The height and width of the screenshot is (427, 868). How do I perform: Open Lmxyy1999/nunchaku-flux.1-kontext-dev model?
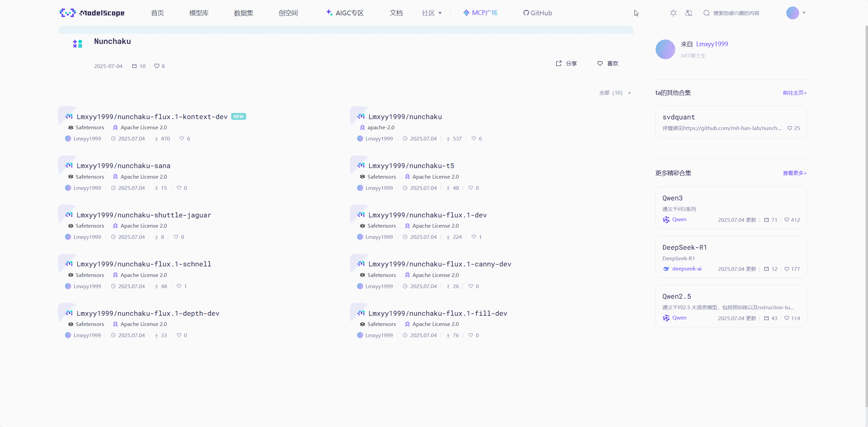click(x=152, y=117)
